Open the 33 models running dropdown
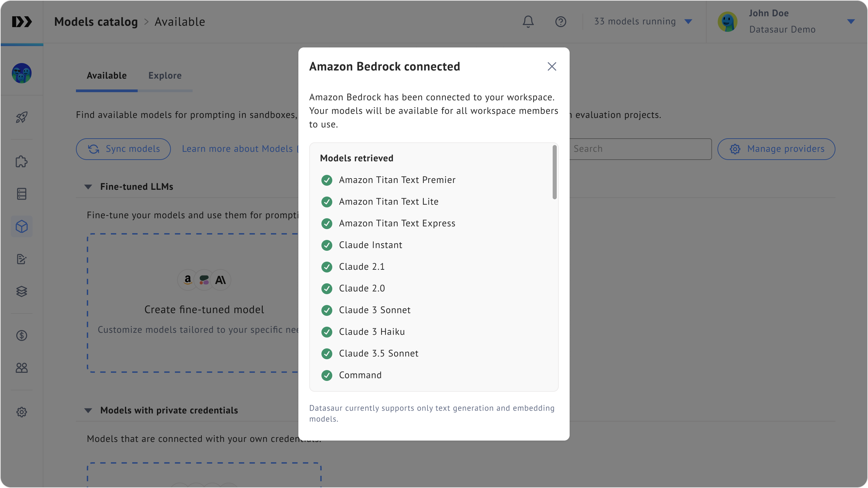 pos(643,22)
